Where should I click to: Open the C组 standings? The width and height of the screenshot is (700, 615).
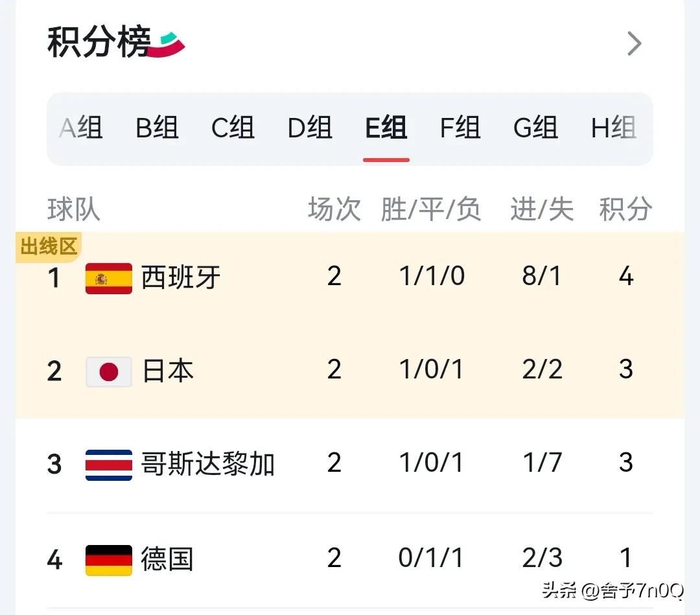(233, 128)
